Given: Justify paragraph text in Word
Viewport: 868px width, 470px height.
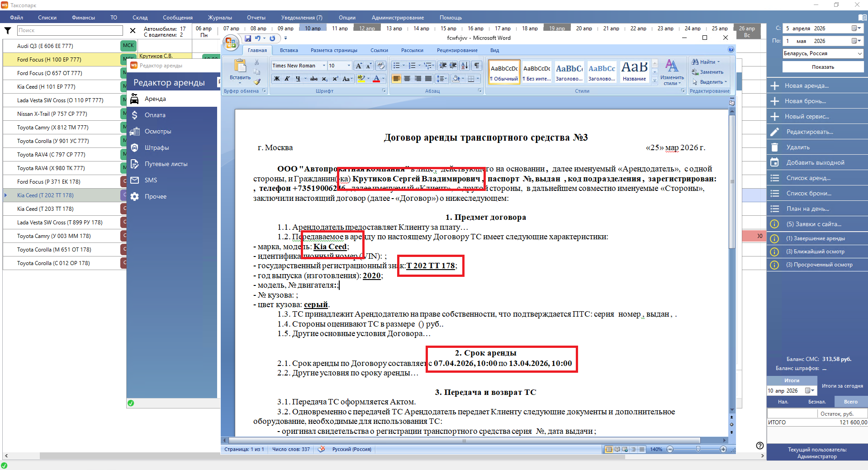Looking at the screenshot, I should click(428, 79).
